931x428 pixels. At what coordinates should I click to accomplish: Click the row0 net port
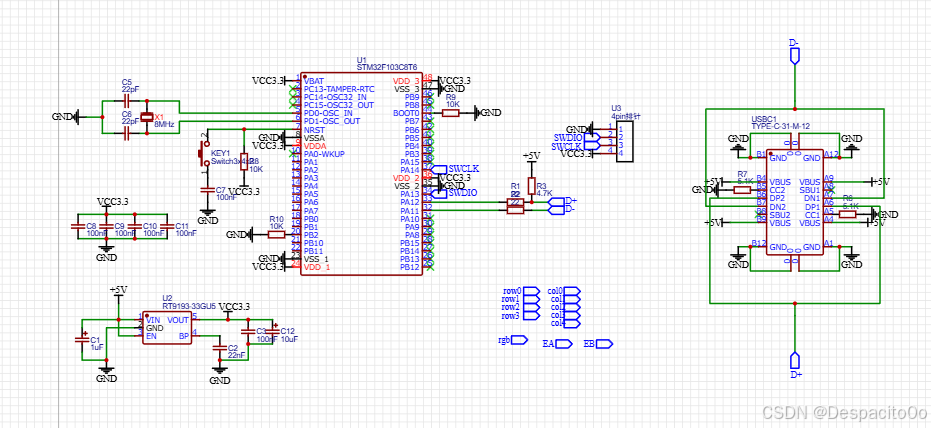tap(531, 291)
